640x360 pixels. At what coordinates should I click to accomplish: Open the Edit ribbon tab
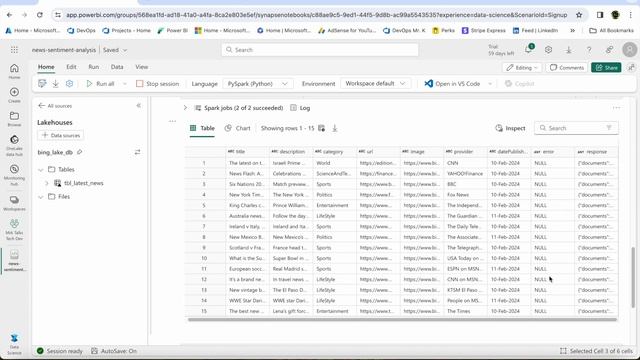click(71, 67)
